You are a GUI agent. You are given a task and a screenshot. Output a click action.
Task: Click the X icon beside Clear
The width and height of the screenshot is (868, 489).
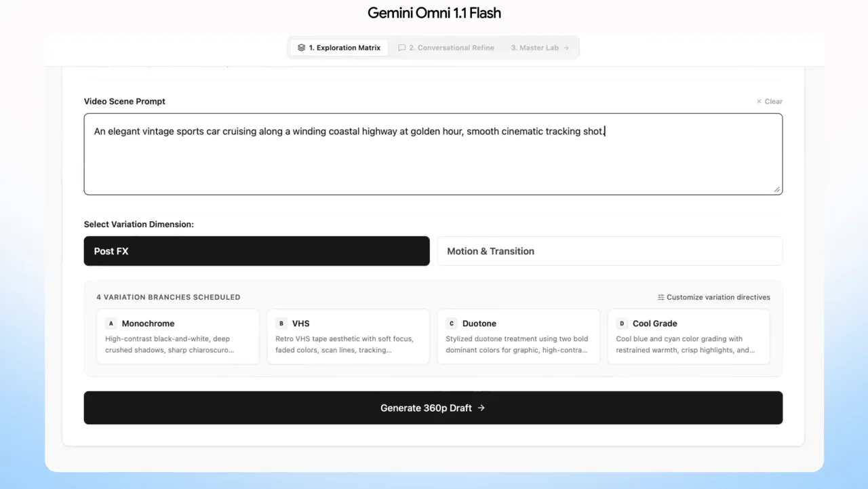(x=759, y=102)
